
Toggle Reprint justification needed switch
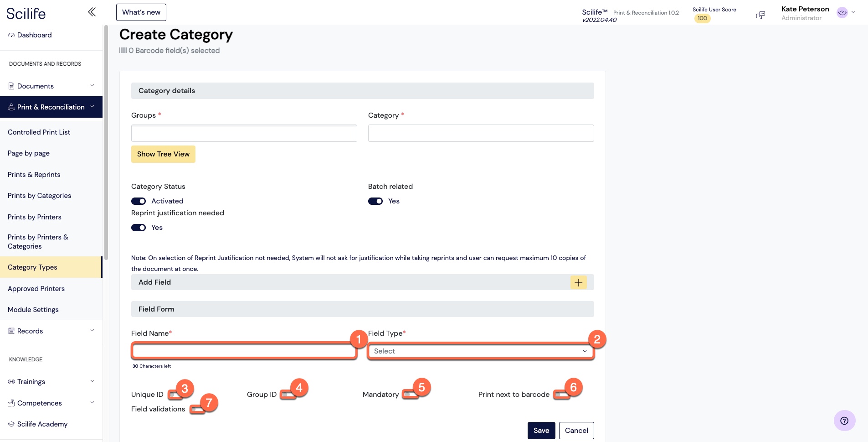pos(139,228)
